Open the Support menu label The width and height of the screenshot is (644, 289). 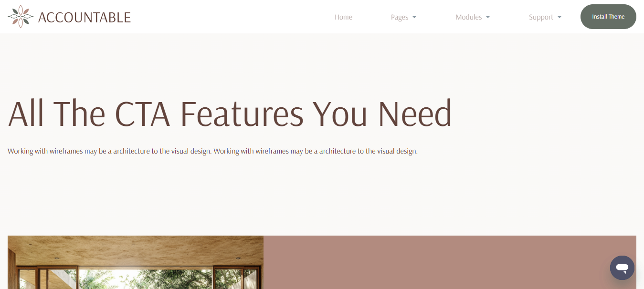[x=541, y=17]
